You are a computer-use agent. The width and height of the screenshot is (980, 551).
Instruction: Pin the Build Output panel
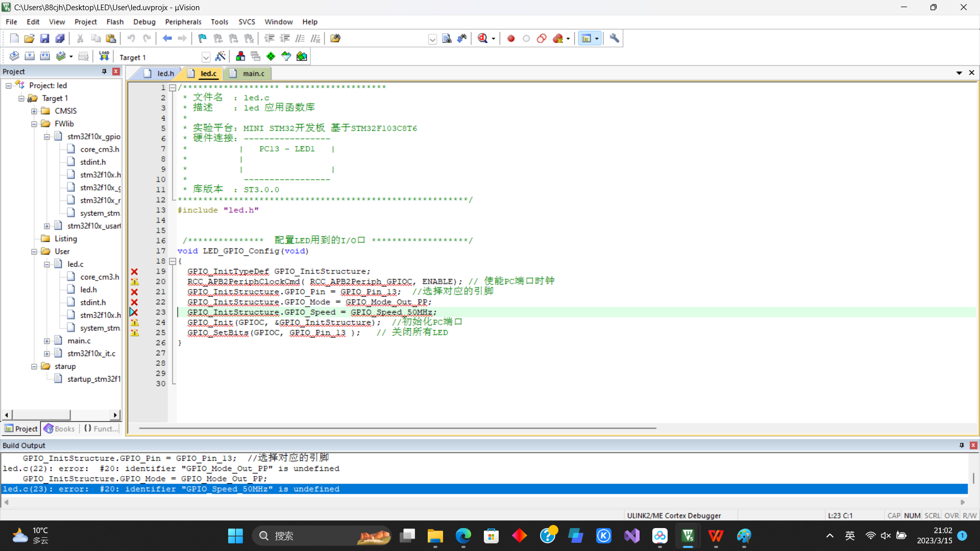pyautogui.click(x=962, y=445)
